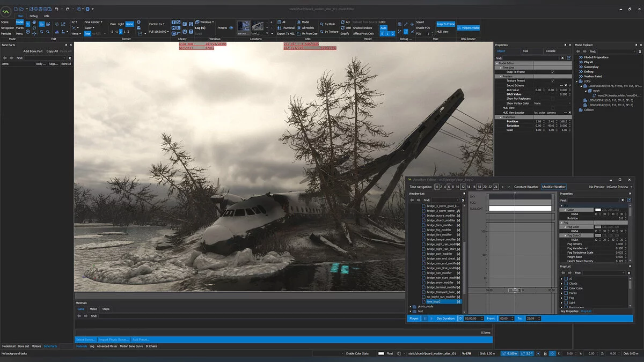Enable the Clouds checkbox in Prop List

(x=565, y=284)
